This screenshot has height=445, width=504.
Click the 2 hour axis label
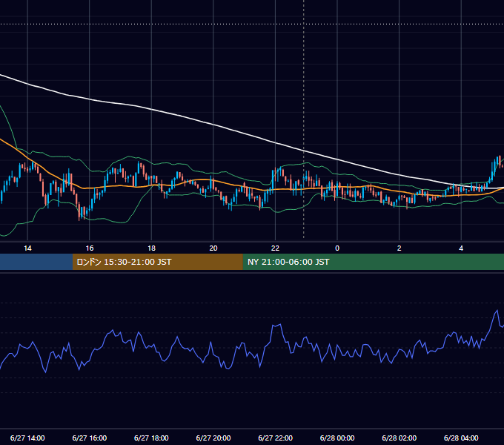tap(399, 248)
